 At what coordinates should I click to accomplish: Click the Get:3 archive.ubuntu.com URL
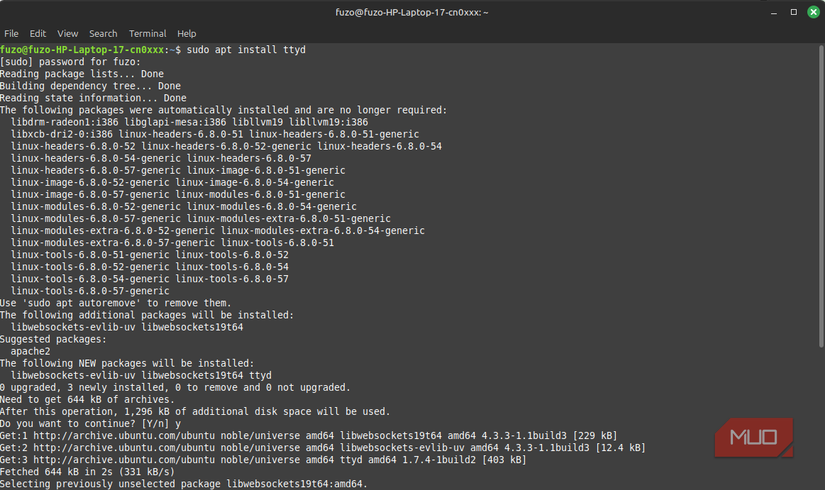point(124,461)
